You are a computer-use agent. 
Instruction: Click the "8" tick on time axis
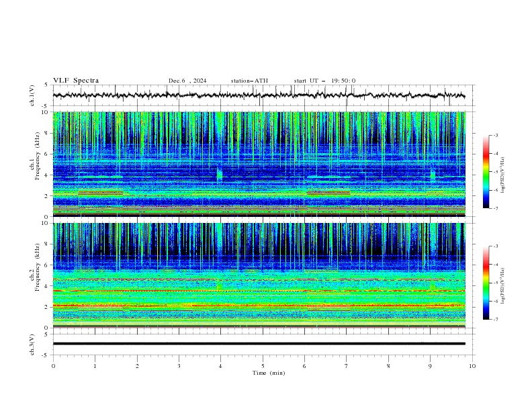388,366
